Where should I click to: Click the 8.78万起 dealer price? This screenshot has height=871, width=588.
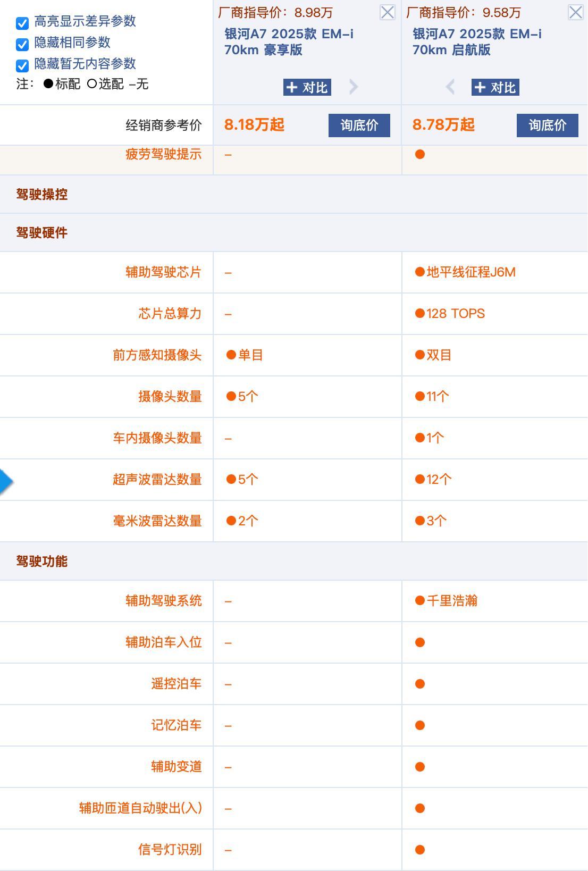pos(443,125)
